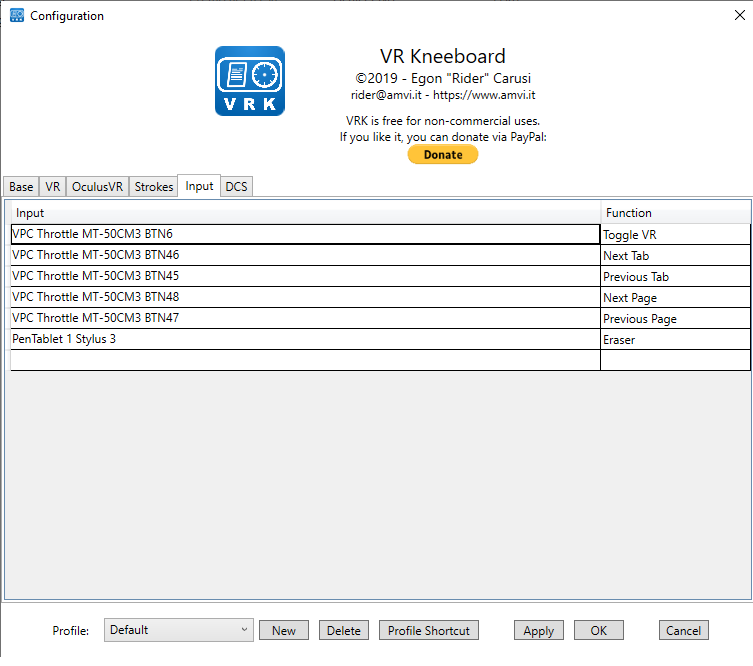The width and height of the screenshot is (753, 666).
Task: Click the Toggle VR function cell
Action: (x=675, y=234)
